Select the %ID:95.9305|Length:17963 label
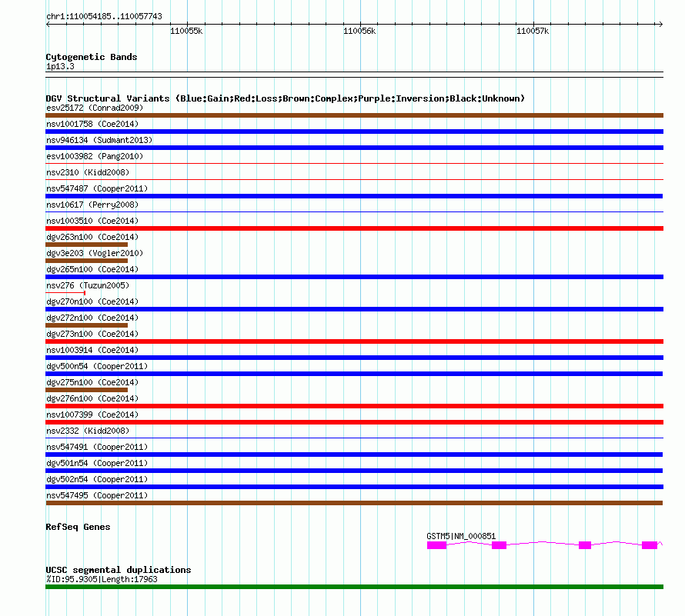The width and height of the screenshot is (685, 616). [x=102, y=579]
